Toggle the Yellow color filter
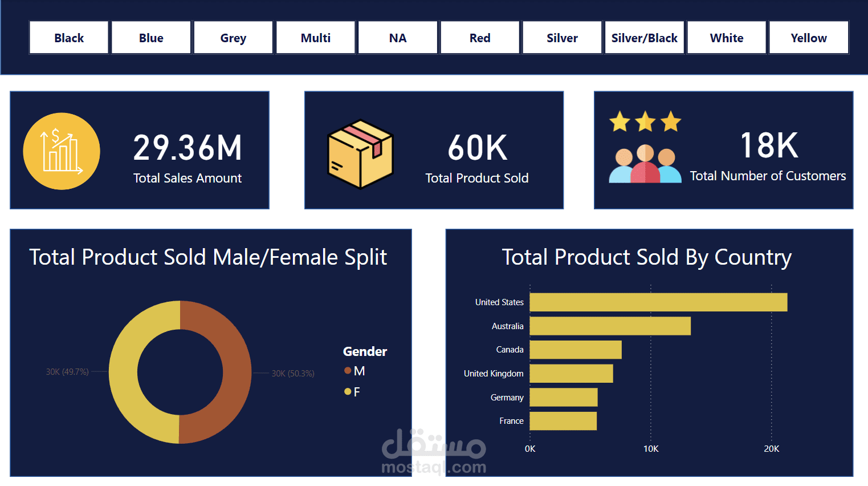868x486 pixels. [x=809, y=37]
